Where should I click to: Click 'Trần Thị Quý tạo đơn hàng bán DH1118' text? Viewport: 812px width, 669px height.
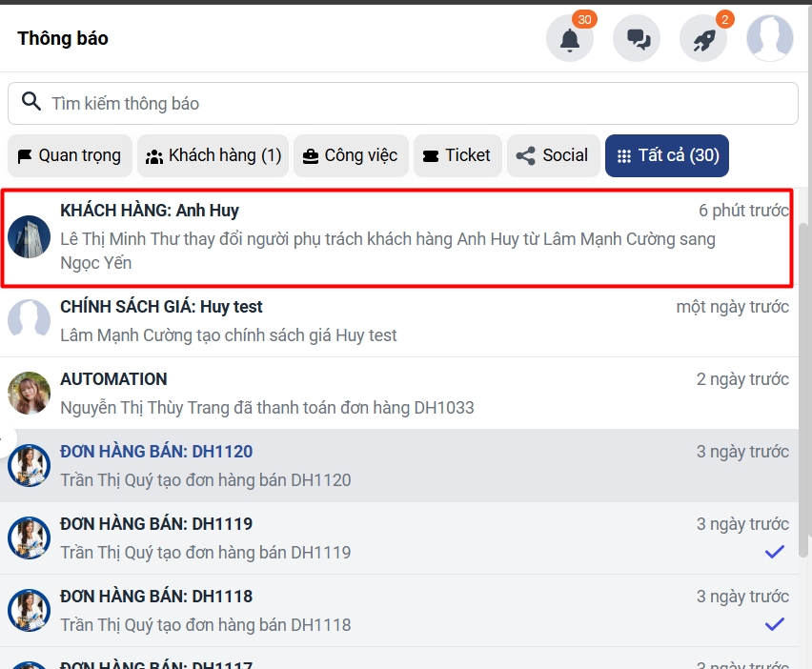(x=206, y=625)
